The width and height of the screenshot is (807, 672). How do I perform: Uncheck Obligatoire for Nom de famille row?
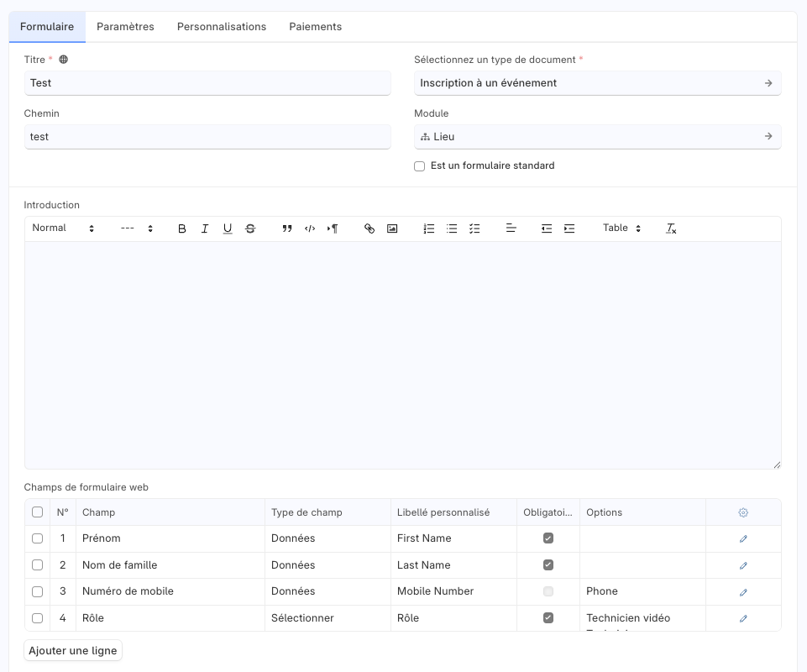point(548,565)
